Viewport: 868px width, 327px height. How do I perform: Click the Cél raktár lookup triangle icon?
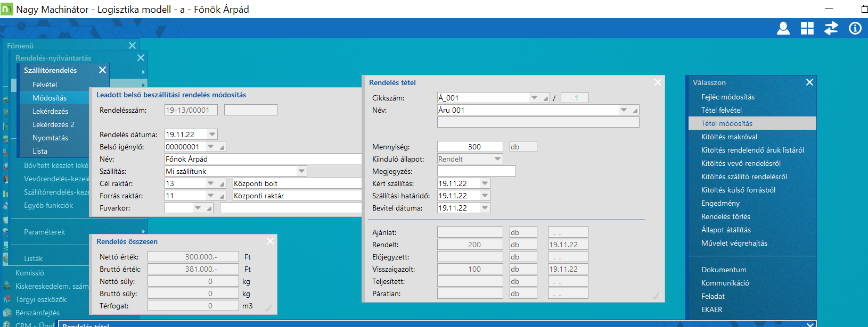pos(222,184)
